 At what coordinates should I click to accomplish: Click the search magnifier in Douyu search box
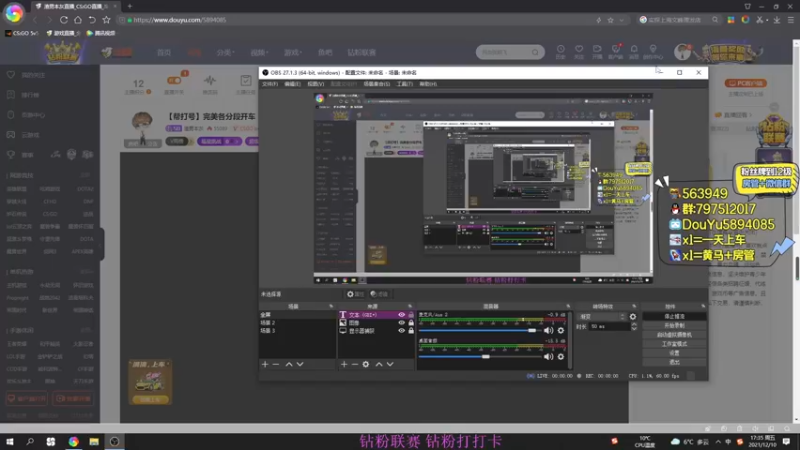535,52
